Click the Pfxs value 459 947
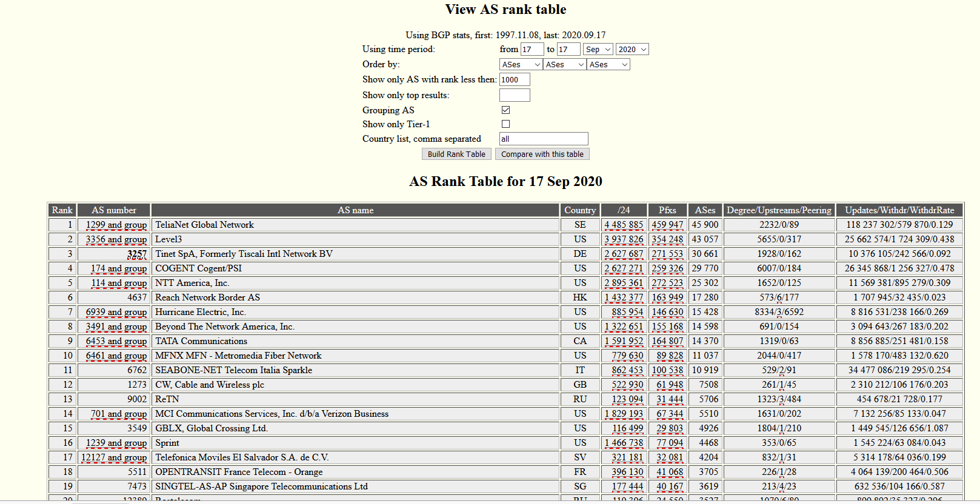Viewport: 980px width, 504px height. tap(667, 225)
